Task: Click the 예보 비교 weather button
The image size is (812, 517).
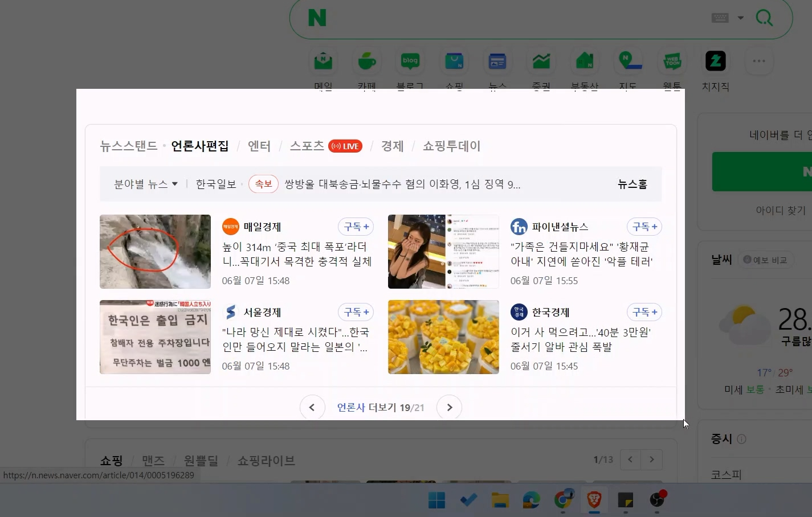Action: tap(766, 260)
